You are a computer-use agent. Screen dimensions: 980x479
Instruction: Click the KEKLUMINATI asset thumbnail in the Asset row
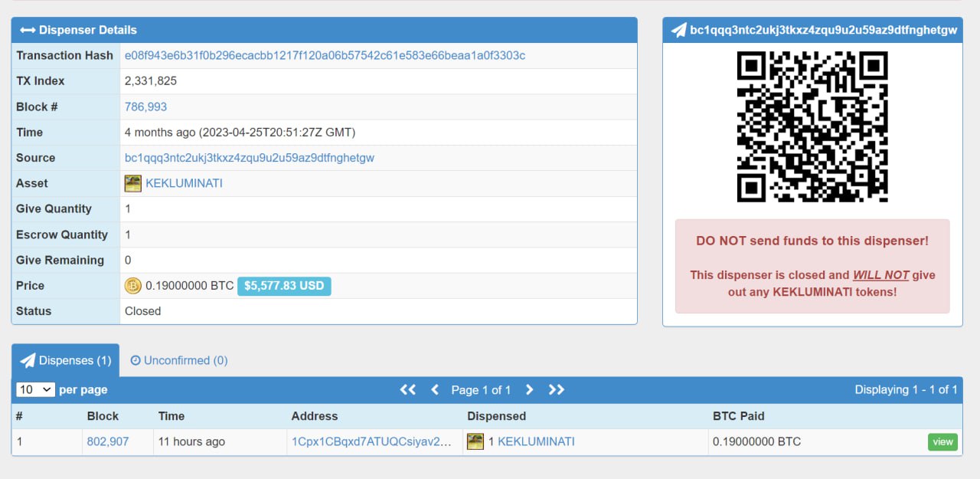pyautogui.click(x=133, y=183)
